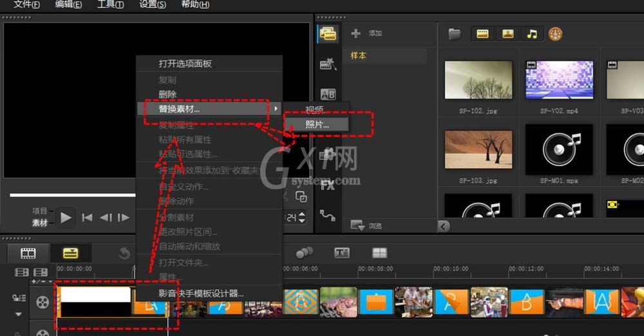This screenshot has height=336, width=644.
Task: Click the SP-V02.mp4 file name
Action: click(x=559, y=111)
